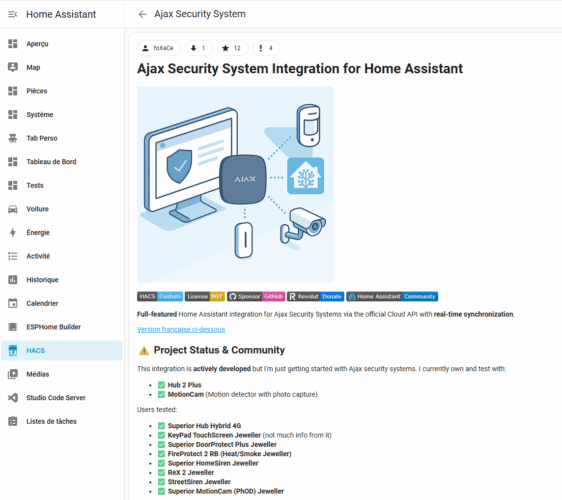Open the ESPHome Builder icon
Viewport: 562px width, 500px height.
coord(13,327)
